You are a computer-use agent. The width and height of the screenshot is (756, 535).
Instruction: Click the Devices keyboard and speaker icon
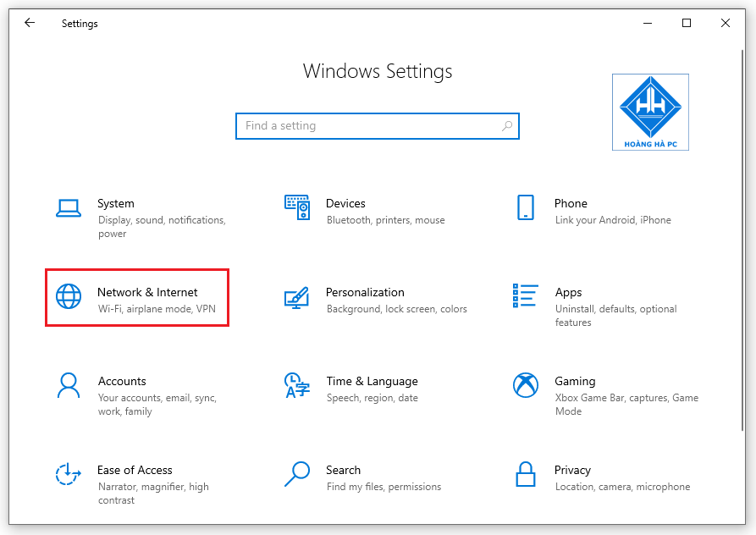pyautogui.click(x=297, y=207)
